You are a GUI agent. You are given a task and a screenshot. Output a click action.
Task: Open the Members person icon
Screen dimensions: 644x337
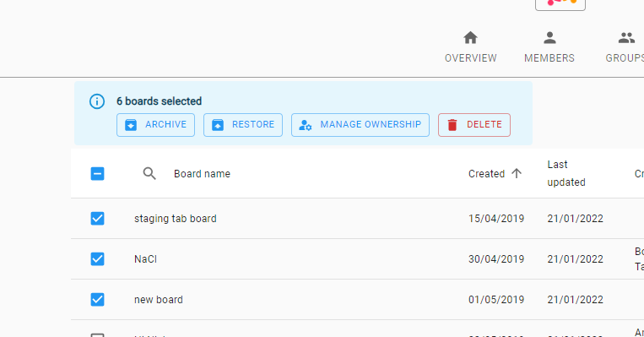[549, 38]
